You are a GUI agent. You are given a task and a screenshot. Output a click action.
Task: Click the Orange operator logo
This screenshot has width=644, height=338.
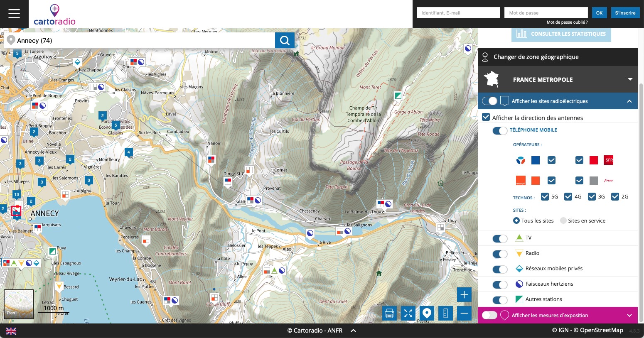pos(521,181)
